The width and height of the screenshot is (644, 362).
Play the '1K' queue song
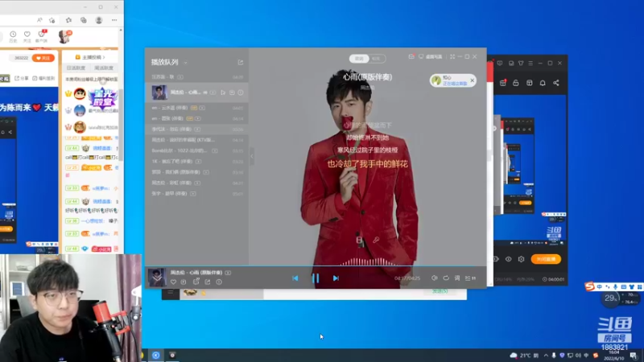(x=196, y=162)
